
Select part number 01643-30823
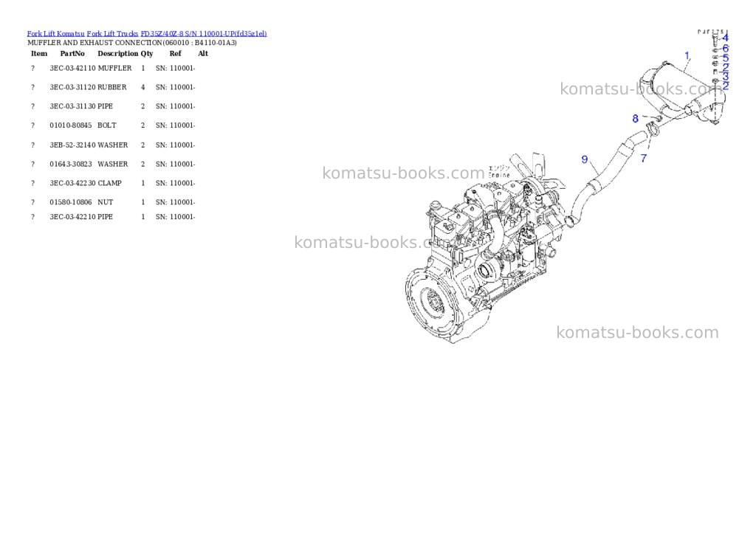70,165
